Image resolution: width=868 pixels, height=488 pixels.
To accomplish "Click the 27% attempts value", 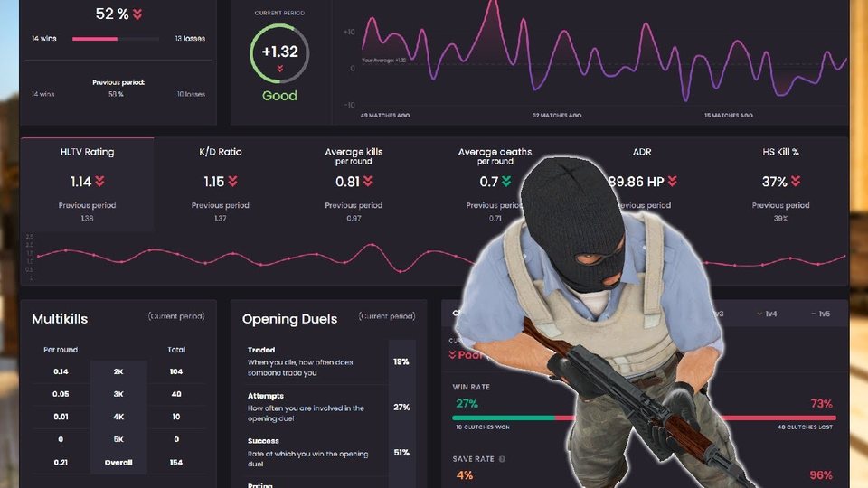I will click(x=401, y=408).
